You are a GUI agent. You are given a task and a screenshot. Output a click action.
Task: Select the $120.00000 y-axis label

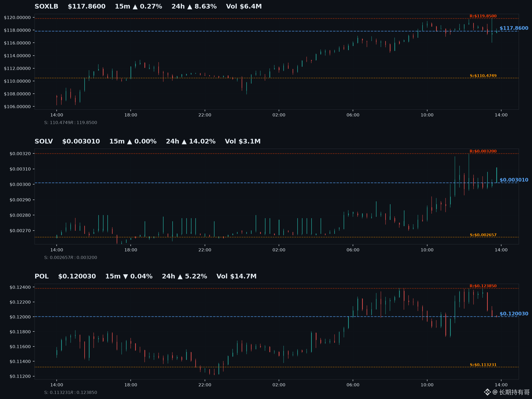tap(17, 18)
